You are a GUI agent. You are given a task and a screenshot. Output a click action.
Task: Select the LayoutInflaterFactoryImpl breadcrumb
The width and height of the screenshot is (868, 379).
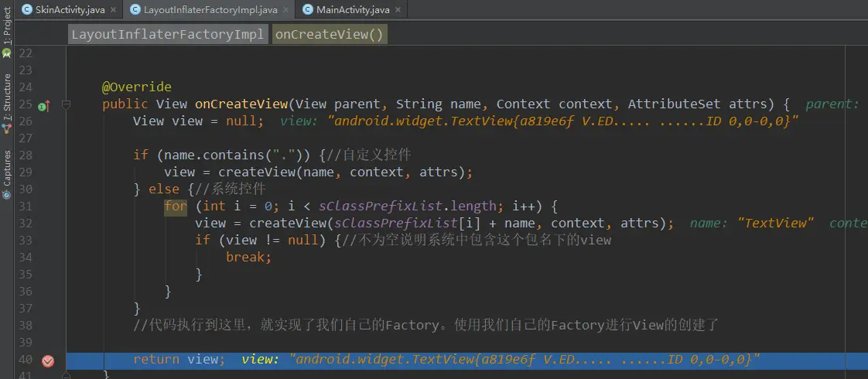click(168, 34)
